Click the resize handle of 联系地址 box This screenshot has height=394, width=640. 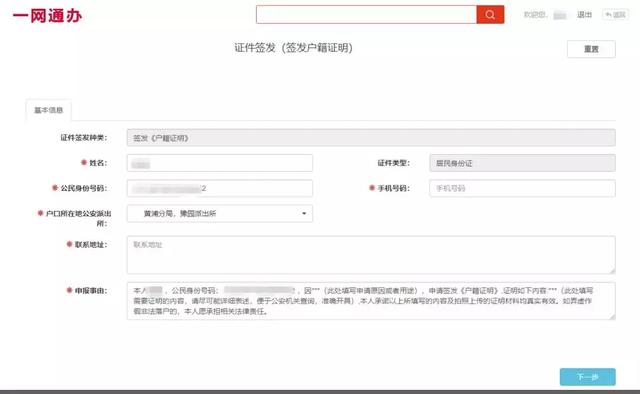(x=612, y=271)
